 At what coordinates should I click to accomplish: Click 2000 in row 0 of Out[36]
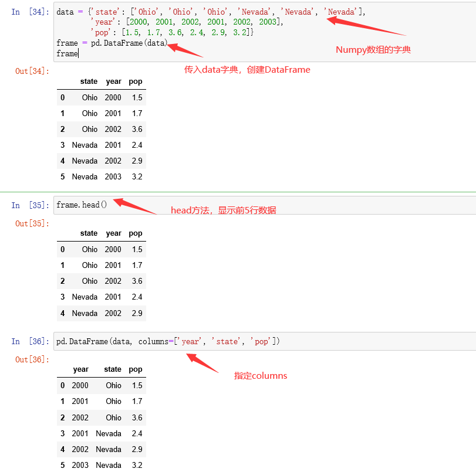pos(80,385)
